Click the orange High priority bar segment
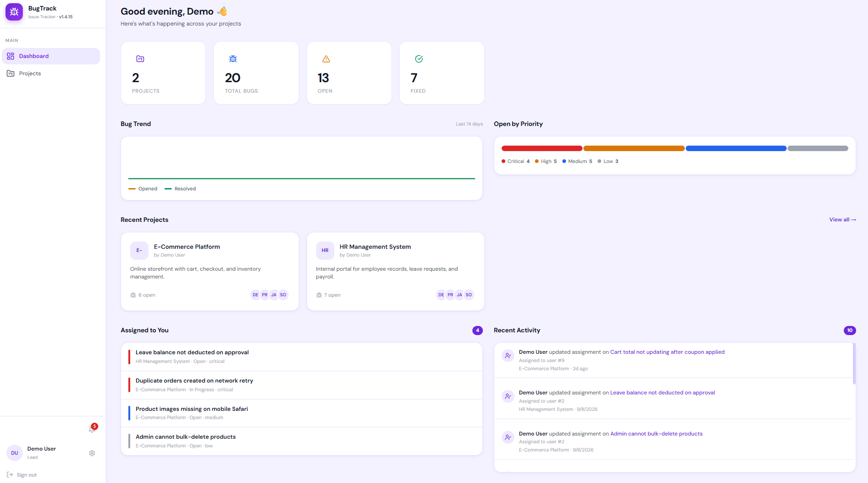This screenshot has height=483, width=868. point(634,148)
